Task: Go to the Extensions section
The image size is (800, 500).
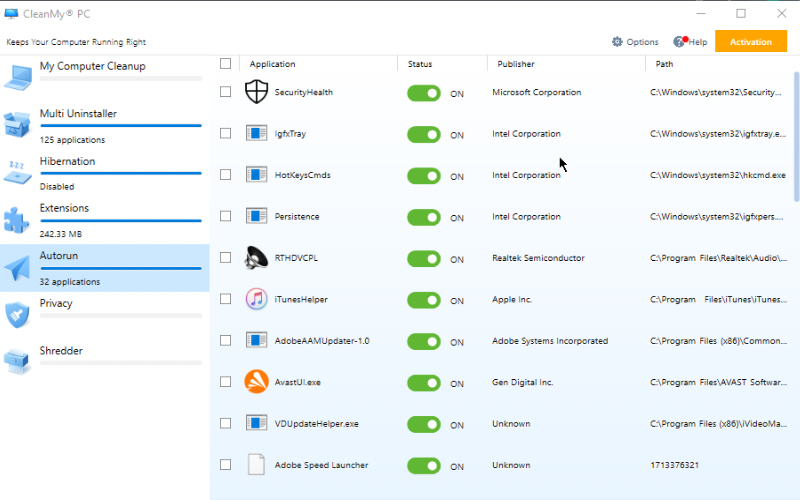Action: (x=105, y=220)
